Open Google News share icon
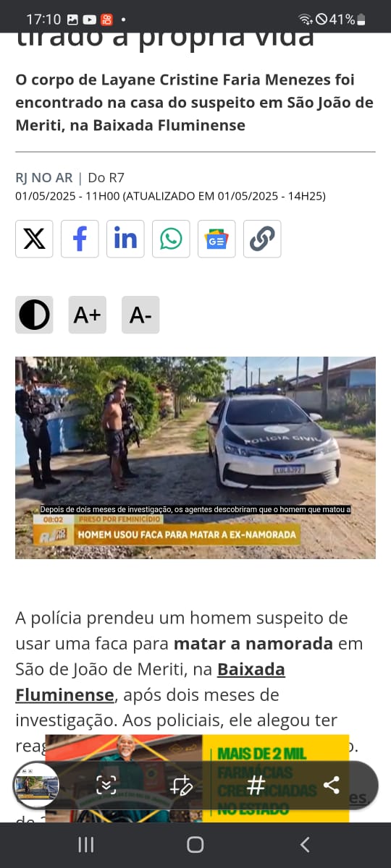Screen dimensions: 391x868 click(216, 239)
